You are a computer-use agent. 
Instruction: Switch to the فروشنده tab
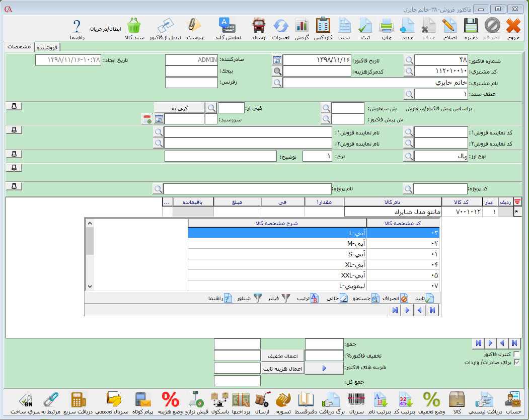click(47, 47)
